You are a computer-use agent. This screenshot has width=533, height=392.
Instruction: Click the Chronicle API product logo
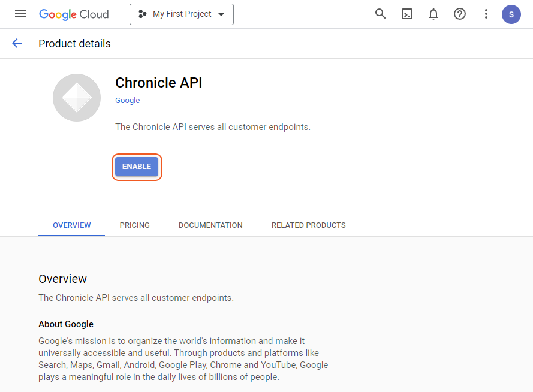click(x=77, y=98)
